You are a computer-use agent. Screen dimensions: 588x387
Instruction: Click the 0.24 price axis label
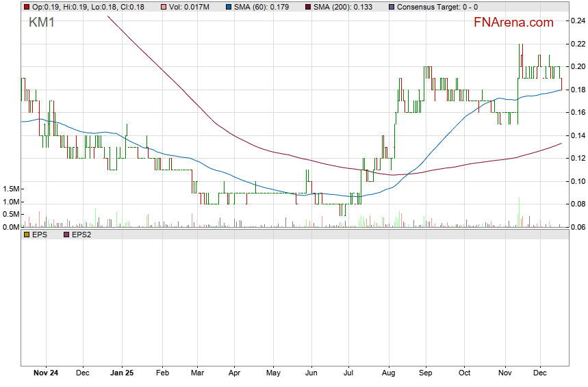pyautogui.click(x=577, y=21)
